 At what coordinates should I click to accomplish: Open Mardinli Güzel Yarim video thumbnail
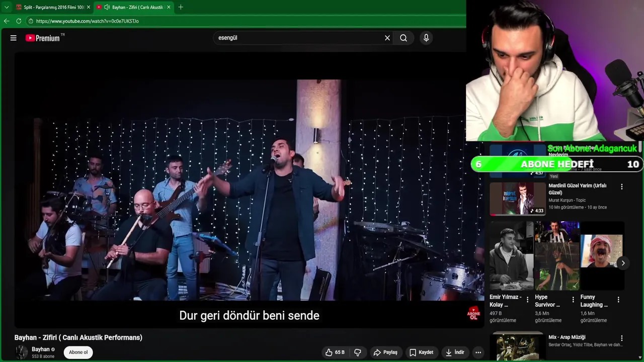[x=518, y=199]
